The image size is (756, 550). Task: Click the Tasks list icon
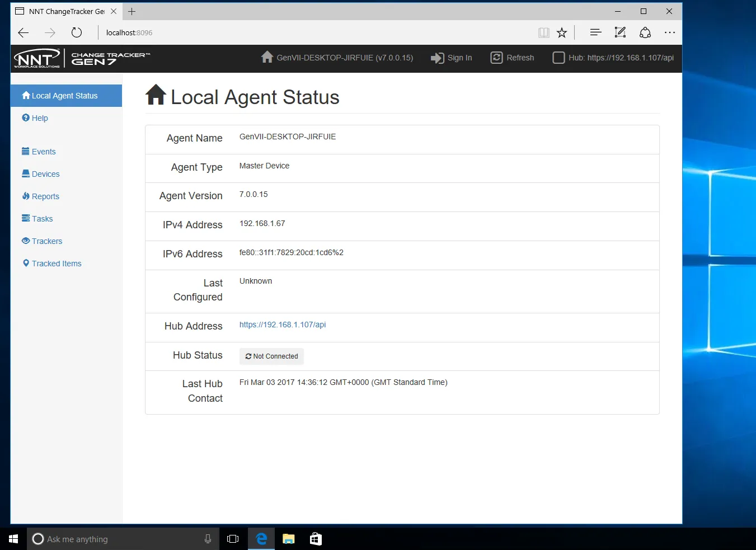(26, 218)
